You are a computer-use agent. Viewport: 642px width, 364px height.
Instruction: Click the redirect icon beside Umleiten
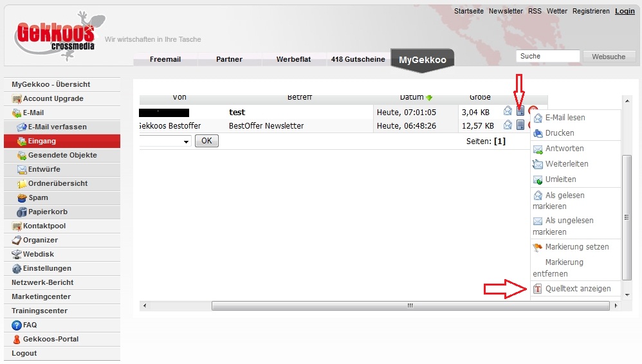[x=538, y=179]
